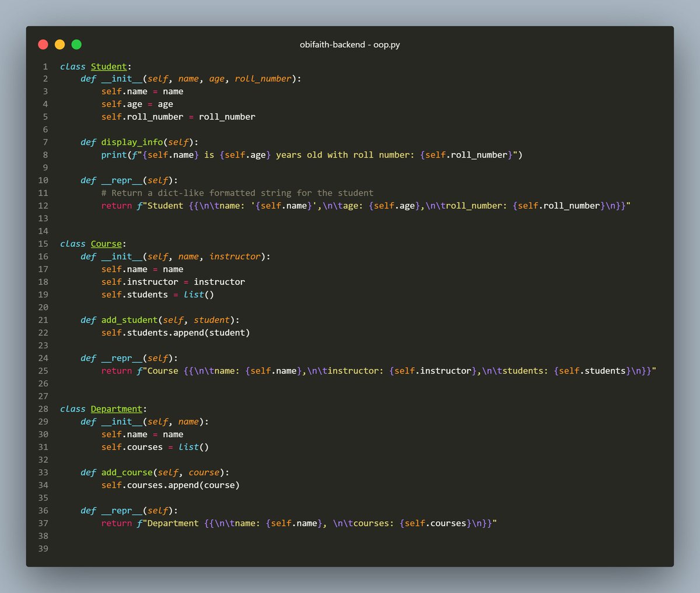The width and height of the screenshot is (700, 593).
Task: Click self.students.append(student) on line 22
Action: (176, 333)
